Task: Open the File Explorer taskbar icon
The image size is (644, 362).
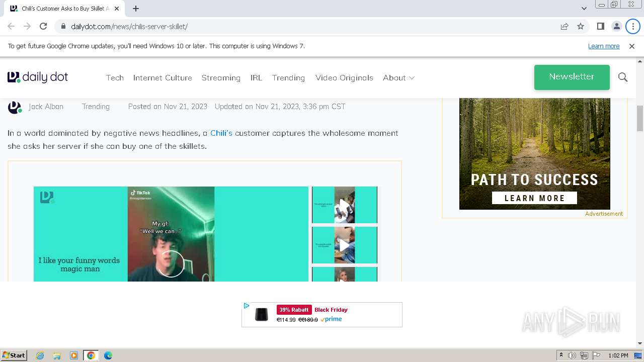Action: (x=57, y=355)
